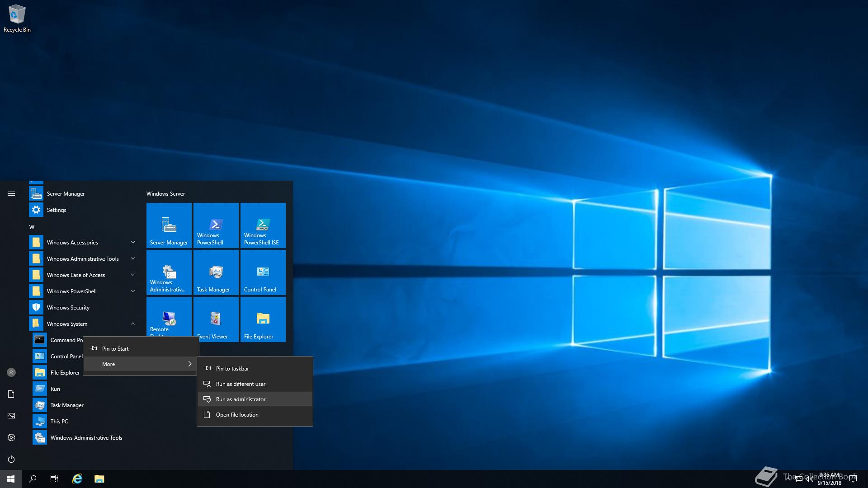Viewport: 868px width, 488px height.
Task: Click the File Explorer tile
Action: pyautogui.click(x=263, y=319)
